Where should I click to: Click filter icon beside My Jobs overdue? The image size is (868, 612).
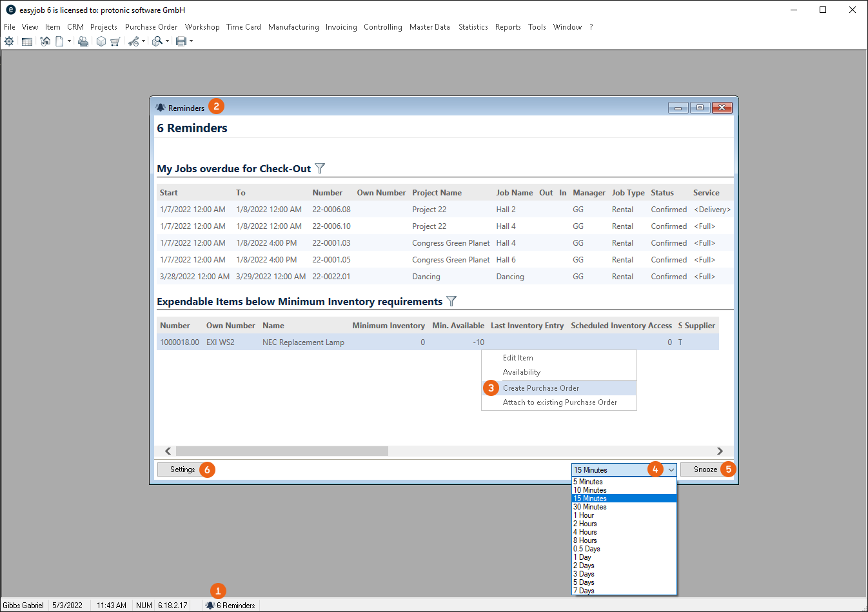pos(320,168)
